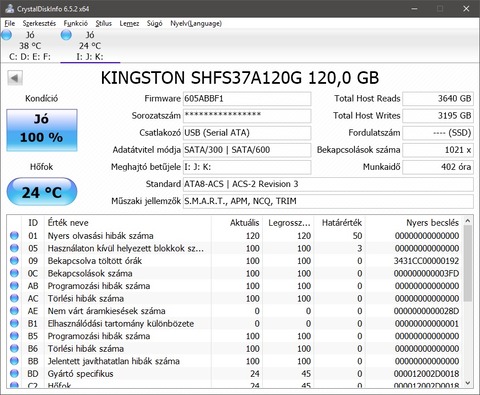Click status icon of attribute 01
Viewport: 480px width, 395px height.
tap(14, 236)
